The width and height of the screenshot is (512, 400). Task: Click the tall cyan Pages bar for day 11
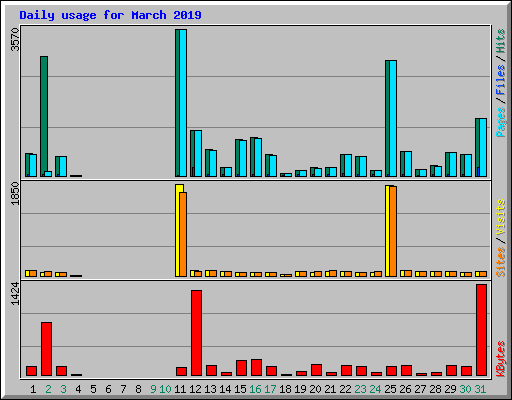coord(183,103)
